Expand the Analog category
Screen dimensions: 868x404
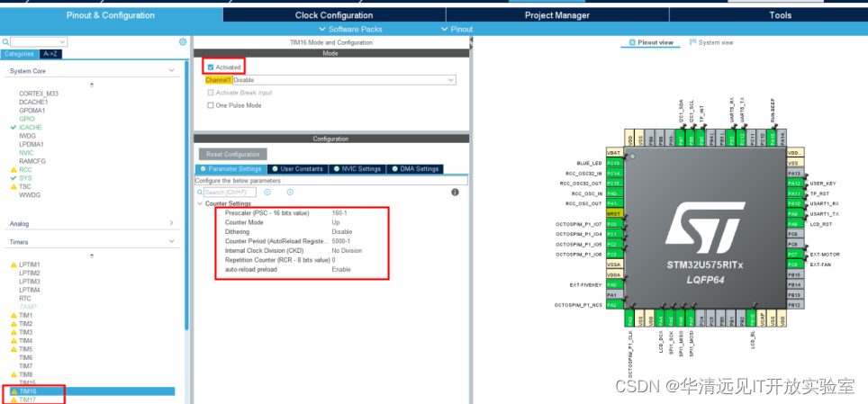click(172, 223)
